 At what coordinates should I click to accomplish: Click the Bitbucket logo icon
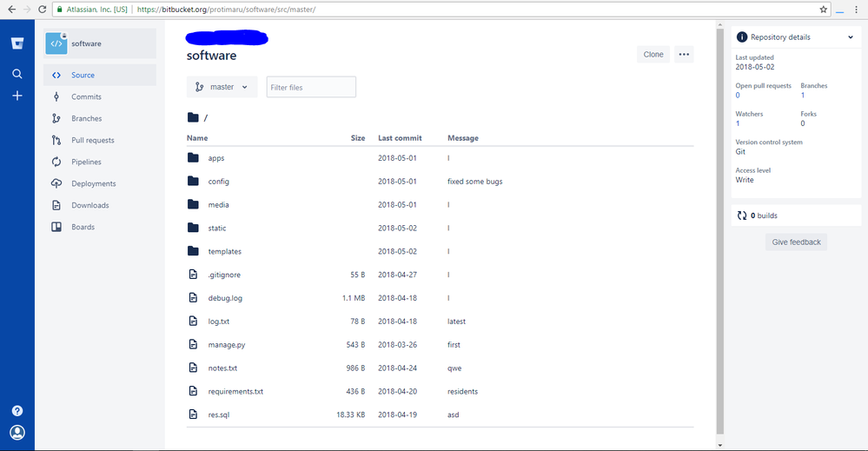pyautogui.click(x=17, y=43)
